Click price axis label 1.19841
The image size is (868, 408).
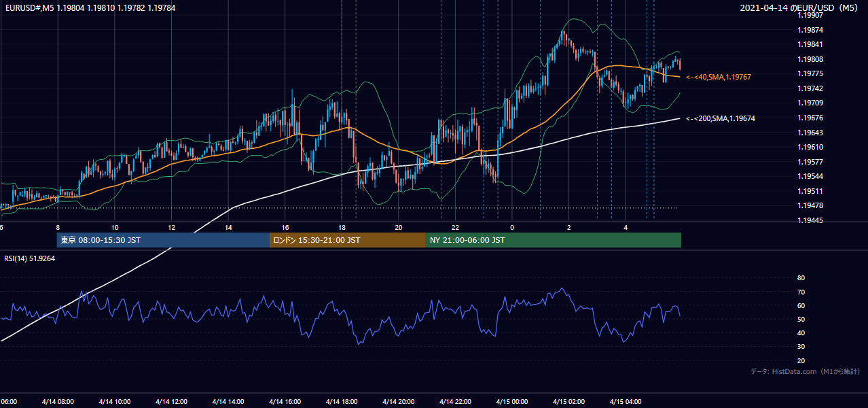[x=811, y=46]
